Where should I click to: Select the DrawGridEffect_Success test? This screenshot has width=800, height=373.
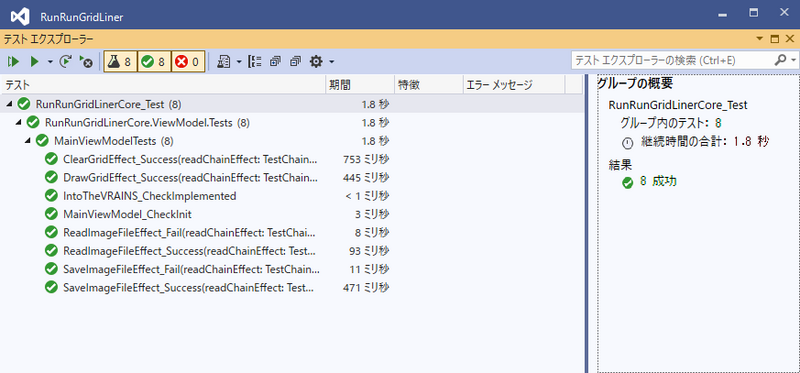(190, 178)
